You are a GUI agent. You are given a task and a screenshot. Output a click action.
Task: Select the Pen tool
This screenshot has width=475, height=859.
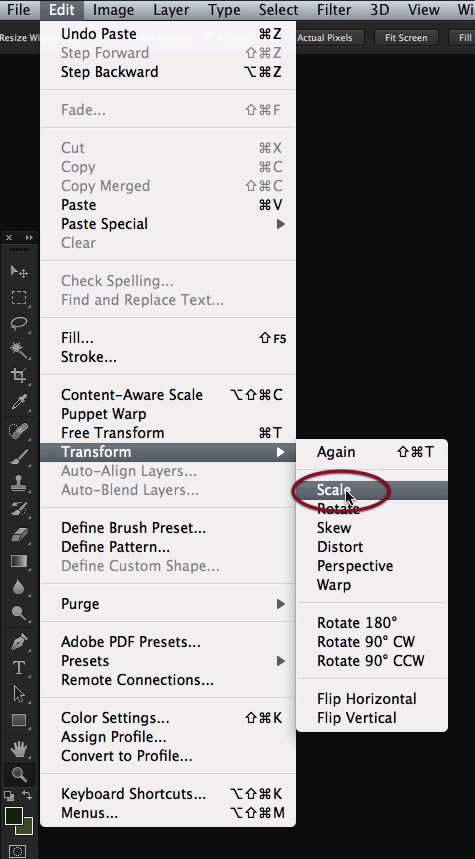[x=19, y=640]
